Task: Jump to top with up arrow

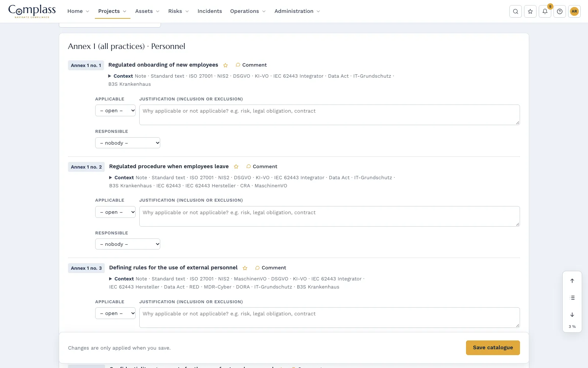Action: (572, 281)
